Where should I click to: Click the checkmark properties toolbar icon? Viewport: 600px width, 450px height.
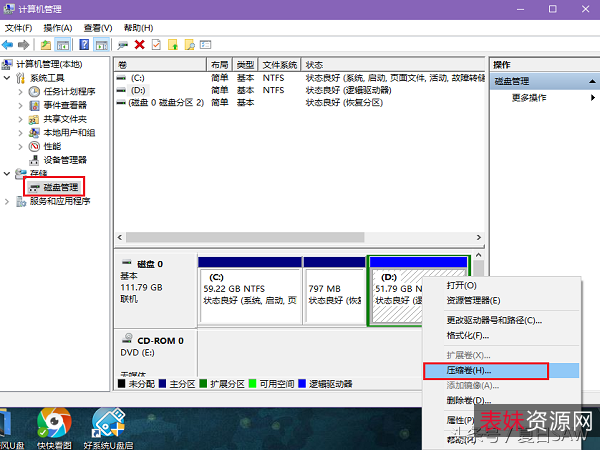pos(156,45)
